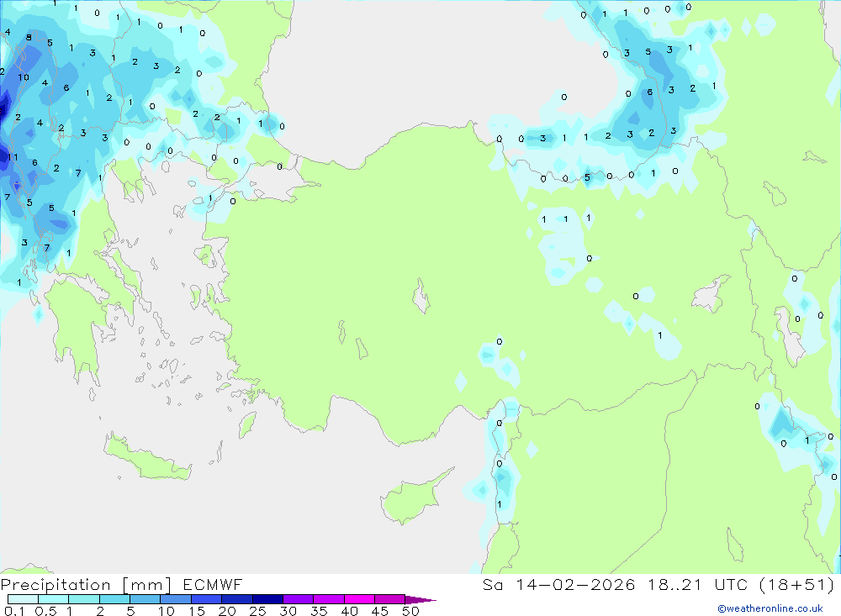Viewport: 841px width, 616px height.
Task: Click the legend label '0.1'
Action: click(14, 611)
